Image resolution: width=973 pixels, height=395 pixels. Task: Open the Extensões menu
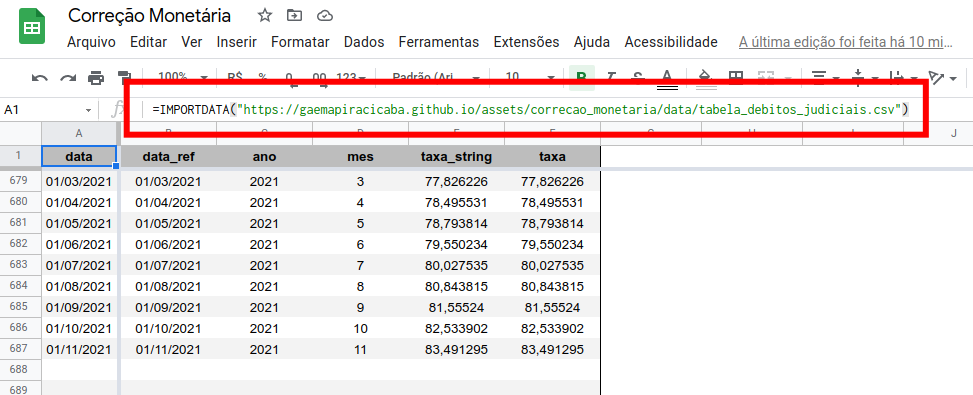pyautogui.click(x=526, y=42)
